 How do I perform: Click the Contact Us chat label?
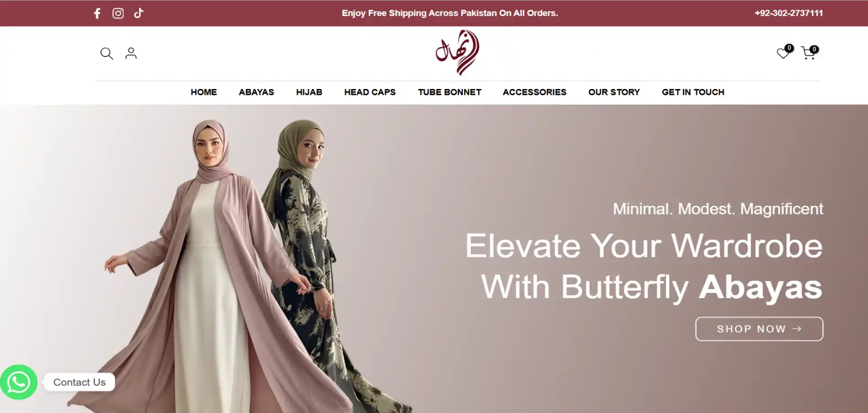click(x=79, y=382)
